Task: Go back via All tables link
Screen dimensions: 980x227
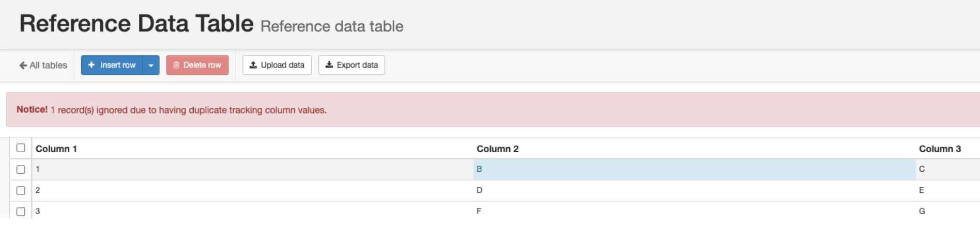Action: (48, 66)
